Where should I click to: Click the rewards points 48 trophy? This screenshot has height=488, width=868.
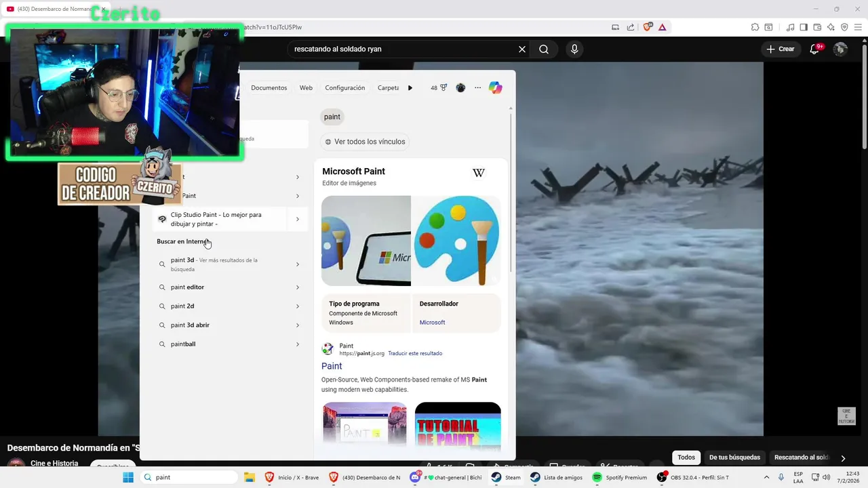click(439, 87)
